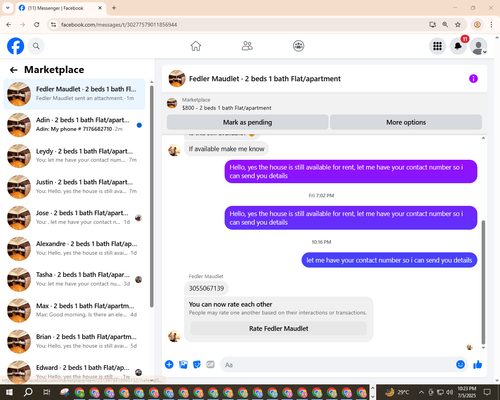Click the address bar URL

(119, 25)
